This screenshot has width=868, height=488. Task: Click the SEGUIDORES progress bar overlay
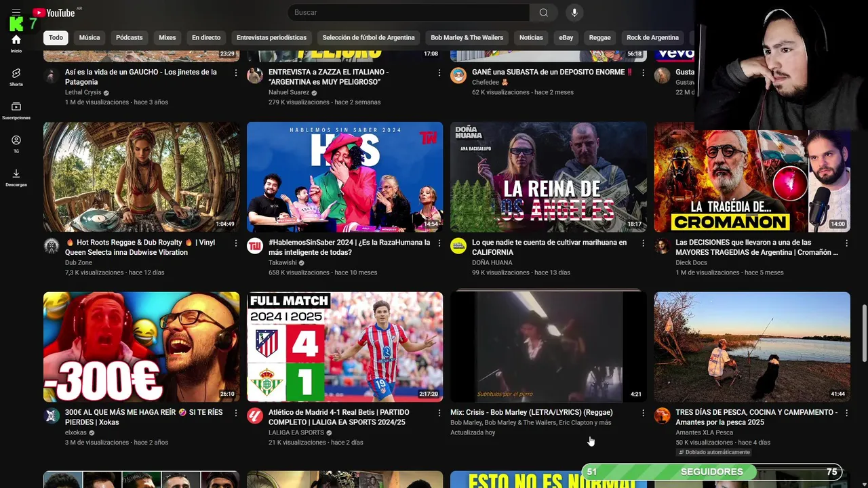[712, 472]
